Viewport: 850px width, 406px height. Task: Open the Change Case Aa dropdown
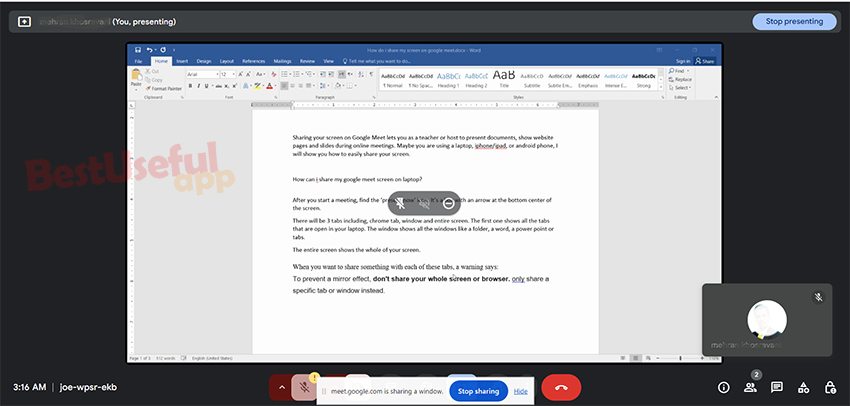(x=261, y=74)
